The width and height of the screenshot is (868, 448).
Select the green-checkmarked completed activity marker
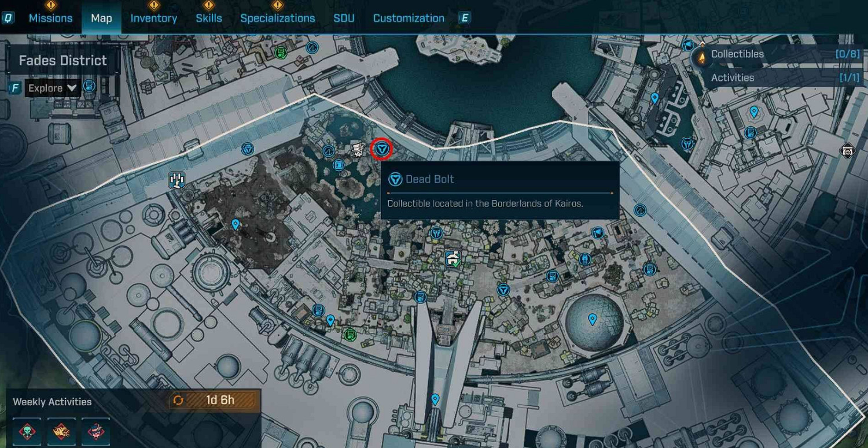(x=453, y=258)
